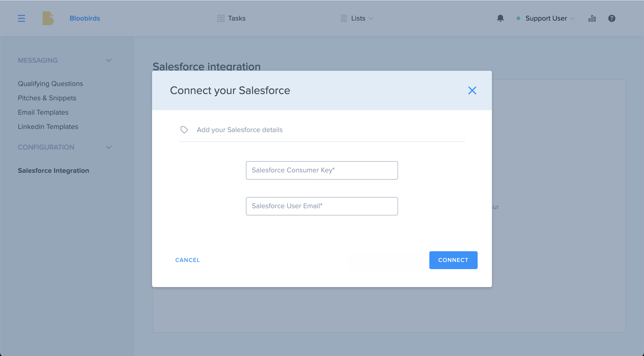Select the MESSAGING section header
Viewport: 644px width, 356px height.
coord(38,60)
